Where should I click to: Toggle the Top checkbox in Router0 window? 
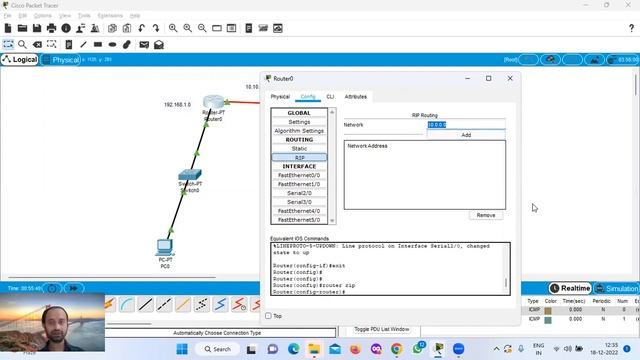coord(268,316)
